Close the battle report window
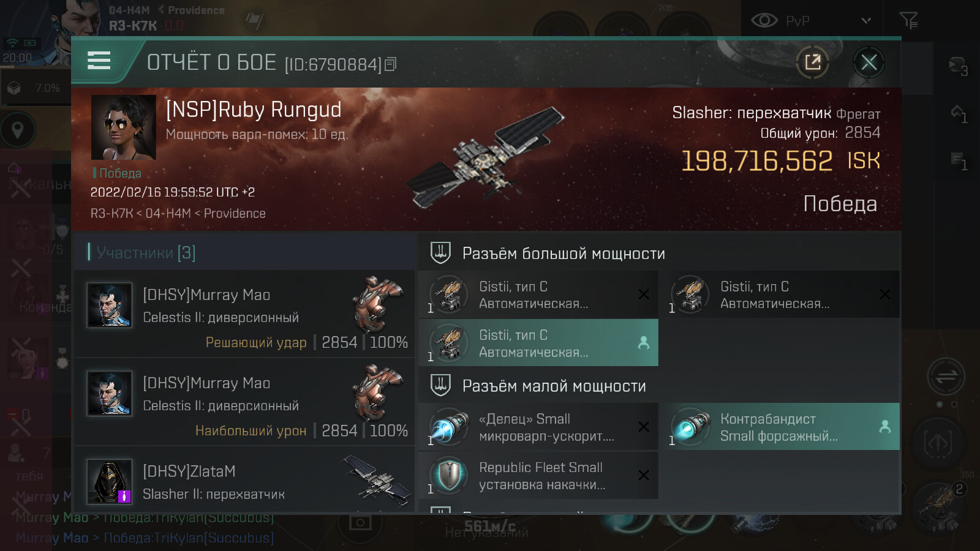This screenshot has height=551, width=980. pos(869,62)
